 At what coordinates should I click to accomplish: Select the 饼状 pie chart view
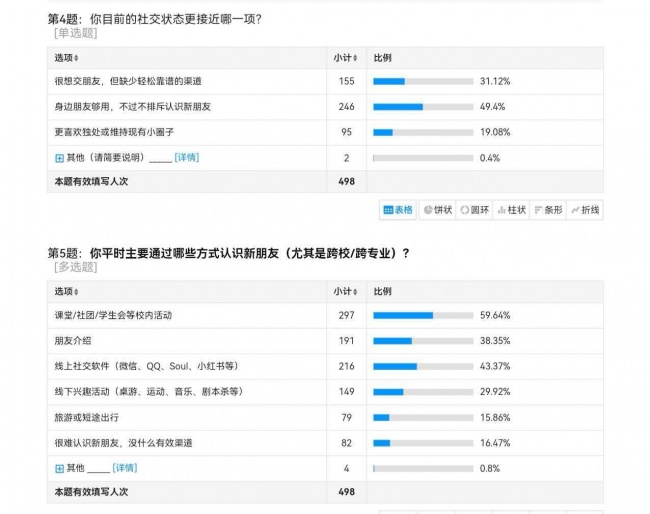[x=437, y=210]
